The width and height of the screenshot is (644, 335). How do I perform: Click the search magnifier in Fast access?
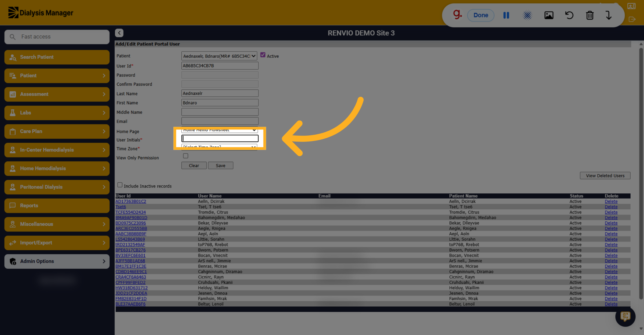click(x=12, y=37)
